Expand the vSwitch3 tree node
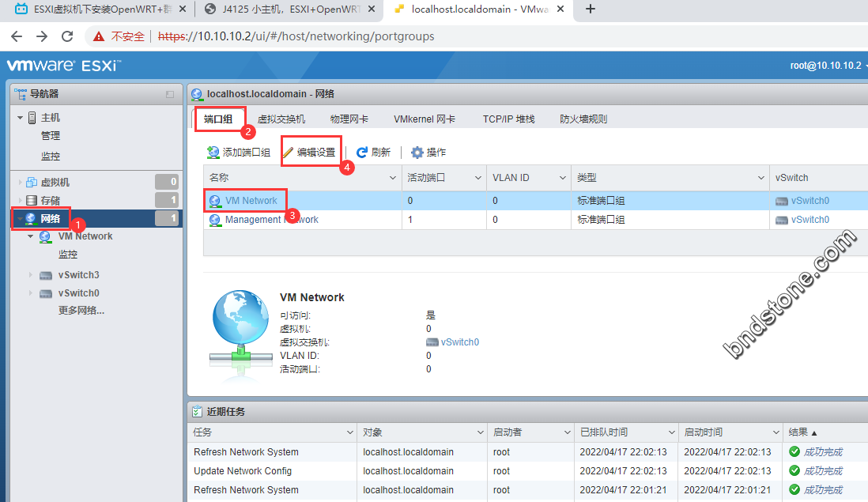The width and height of the screenshot is (868, 502). tap(31, 274)
